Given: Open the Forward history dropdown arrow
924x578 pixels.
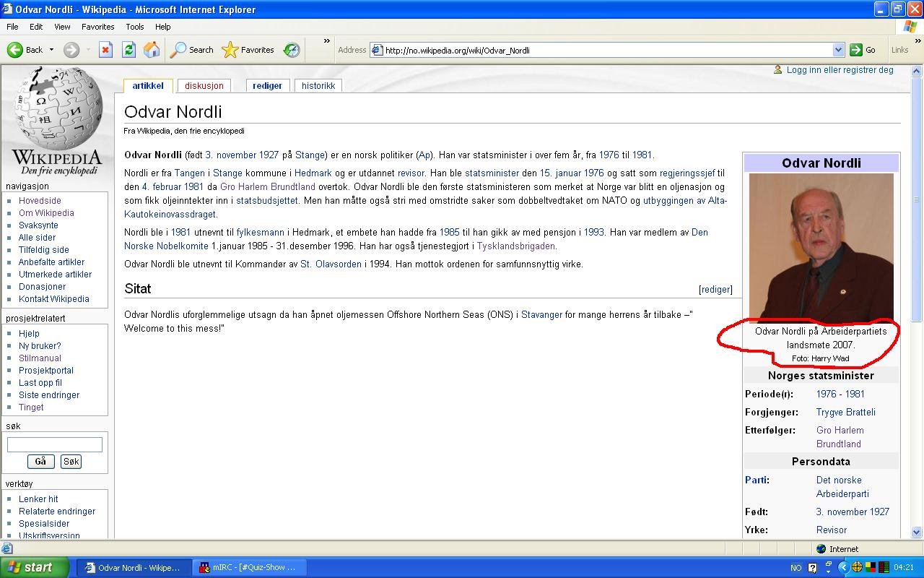Looking at the screenshot, I should (88, 50).
